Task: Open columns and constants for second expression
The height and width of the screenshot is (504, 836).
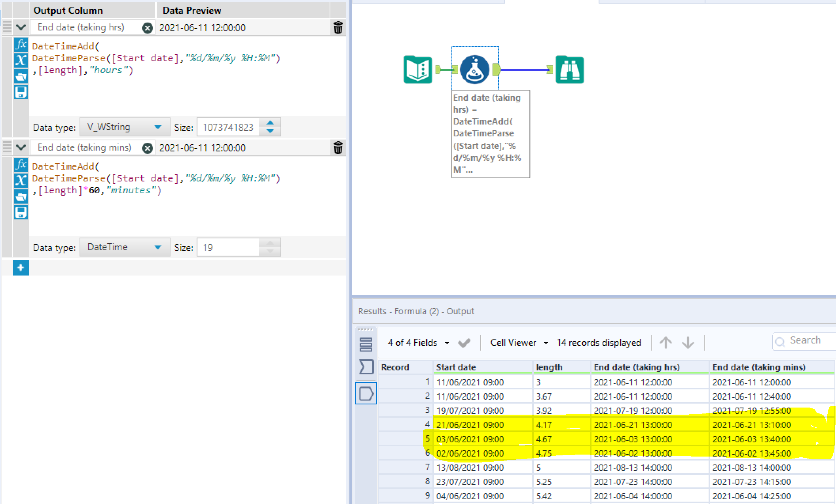Action: click(x=21, y=181)
